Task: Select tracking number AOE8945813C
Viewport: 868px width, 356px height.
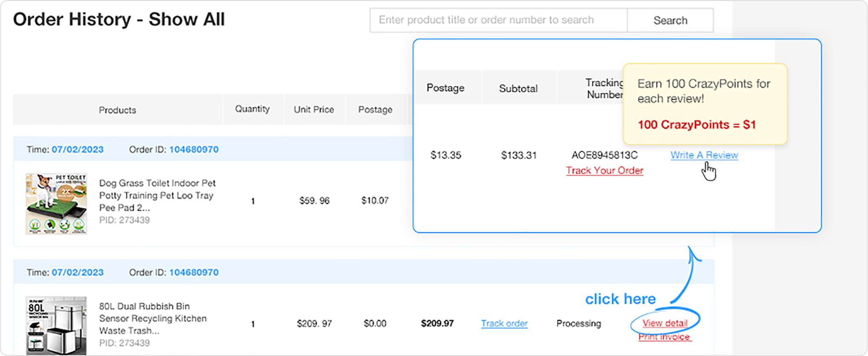Action: pyautogui.click(x=604, y=155)
